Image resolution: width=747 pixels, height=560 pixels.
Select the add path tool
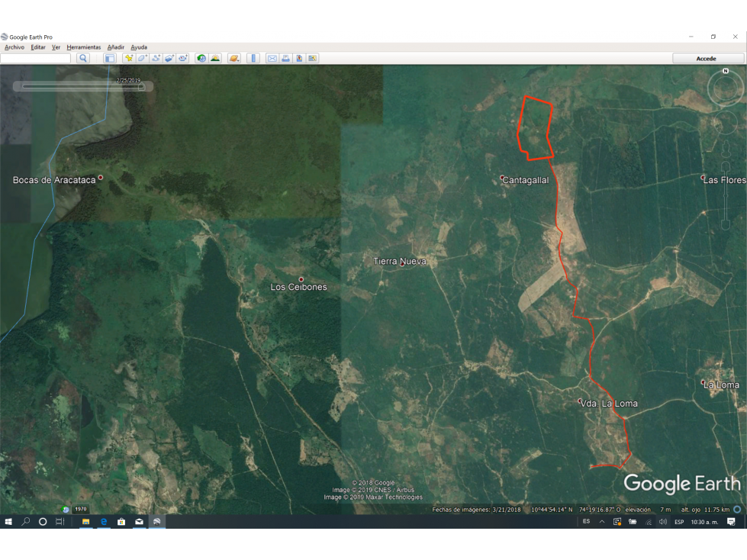pos(156,58)
